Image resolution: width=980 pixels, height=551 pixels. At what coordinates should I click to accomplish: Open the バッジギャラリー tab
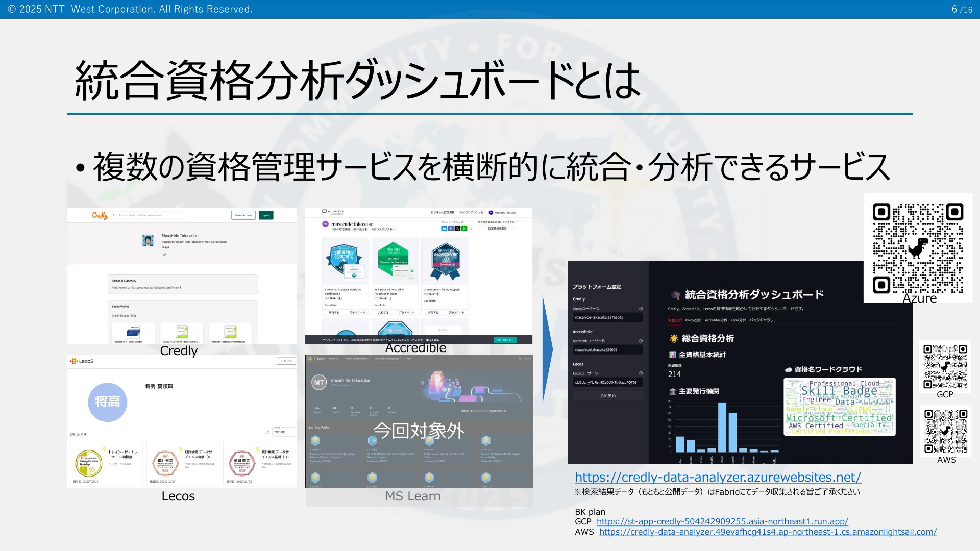pyautogui.click(x=763, y=320)
